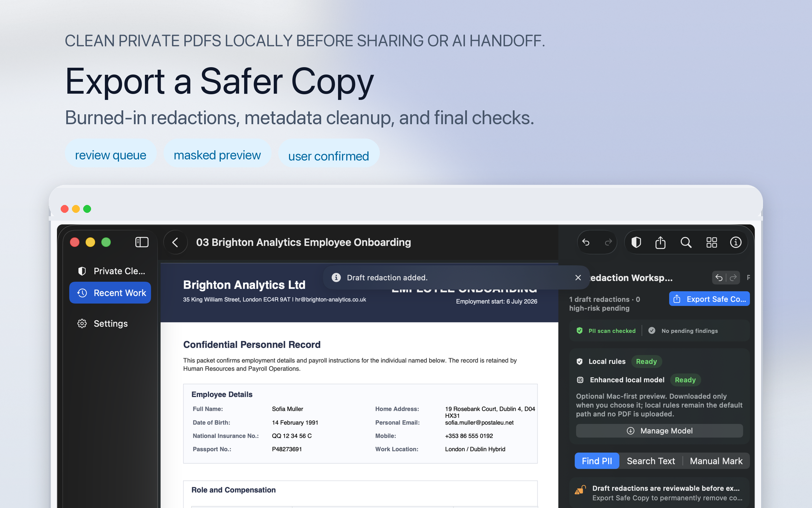Click the Local rules shield icon
812x508 pixels.
[x=579, y=362]
